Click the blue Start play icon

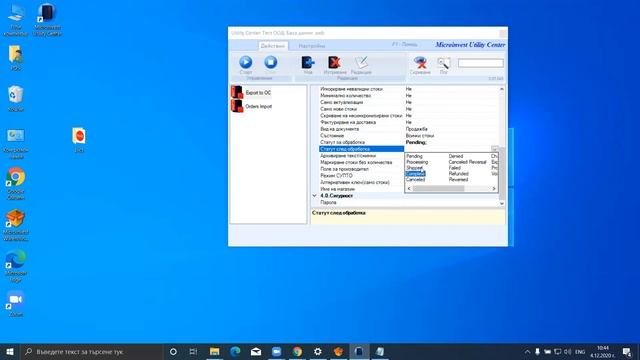[x=246, y=62]
